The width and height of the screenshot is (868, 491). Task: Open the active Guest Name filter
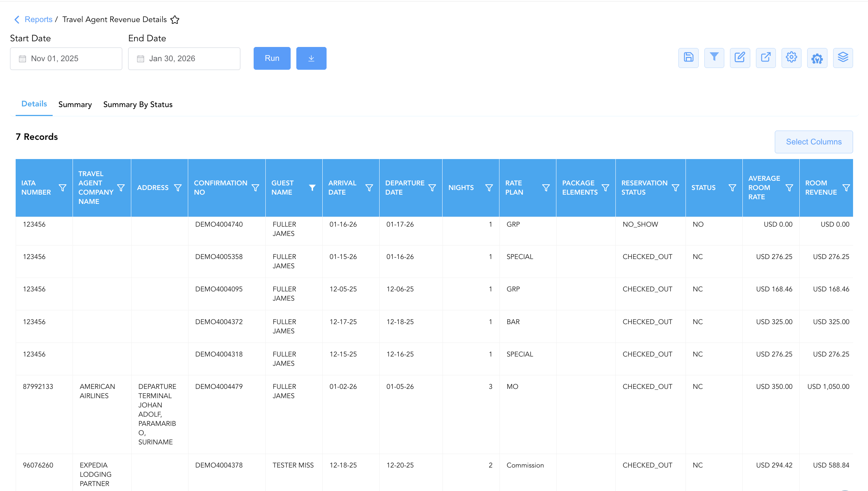[x=312, y=188]
